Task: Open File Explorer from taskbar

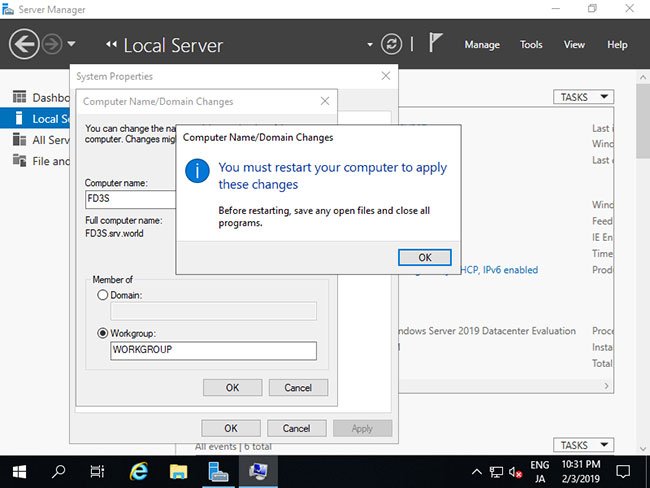Action: [x=178, y=471]
